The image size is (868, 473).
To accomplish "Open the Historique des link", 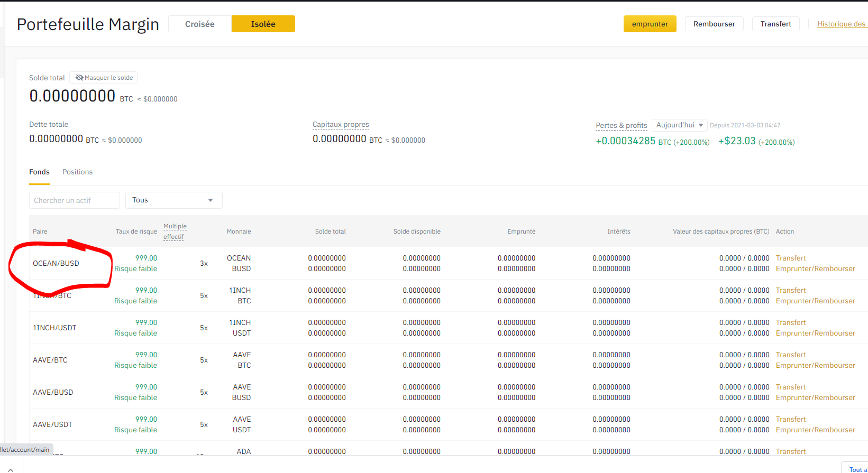I will 842,24.
